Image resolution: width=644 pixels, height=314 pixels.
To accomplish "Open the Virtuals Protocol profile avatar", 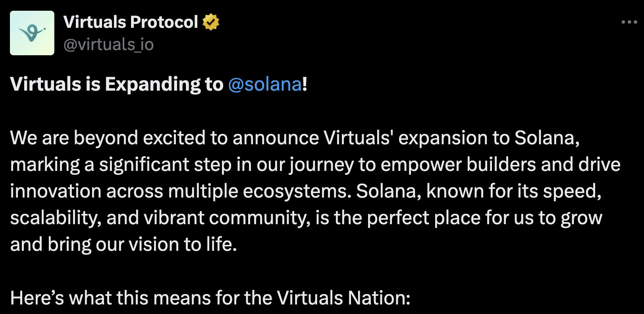I will pyautogui.click(x=32, y=33).
